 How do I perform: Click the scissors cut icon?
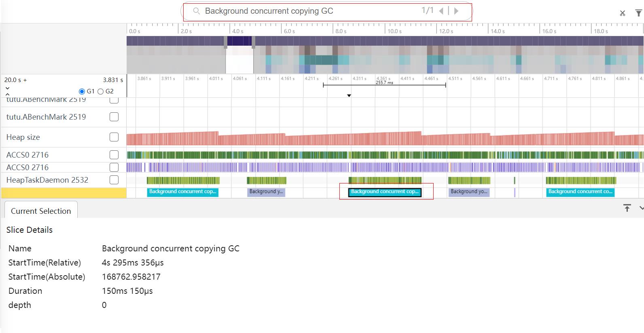[x=622, y=13]
